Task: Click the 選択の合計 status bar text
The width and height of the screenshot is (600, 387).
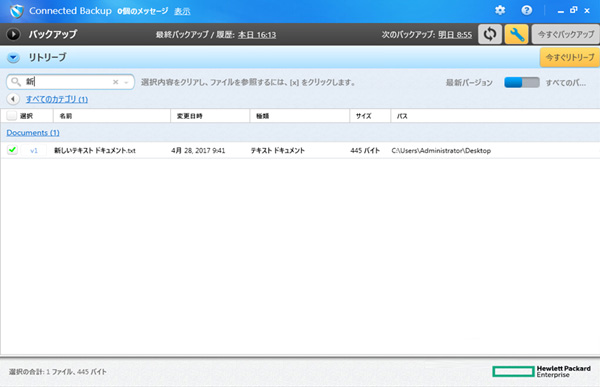Action: click(x=58, y=372)
